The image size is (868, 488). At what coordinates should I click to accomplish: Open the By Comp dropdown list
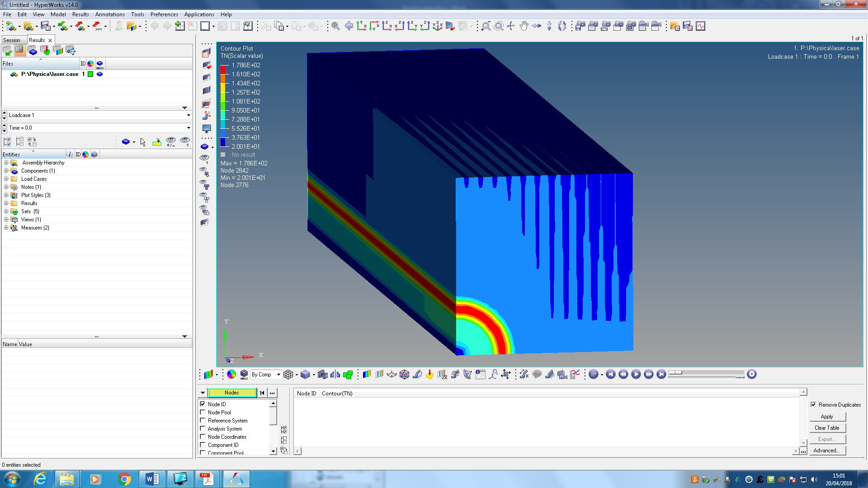[x=278, y=375]
